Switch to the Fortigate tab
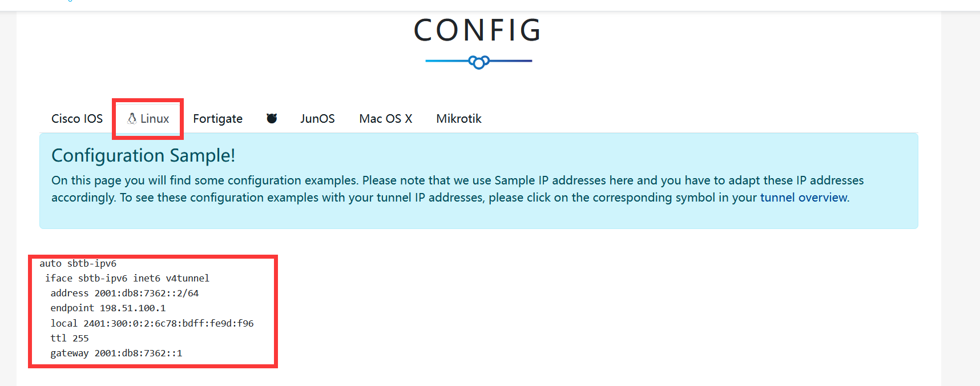 coord(217,119)
